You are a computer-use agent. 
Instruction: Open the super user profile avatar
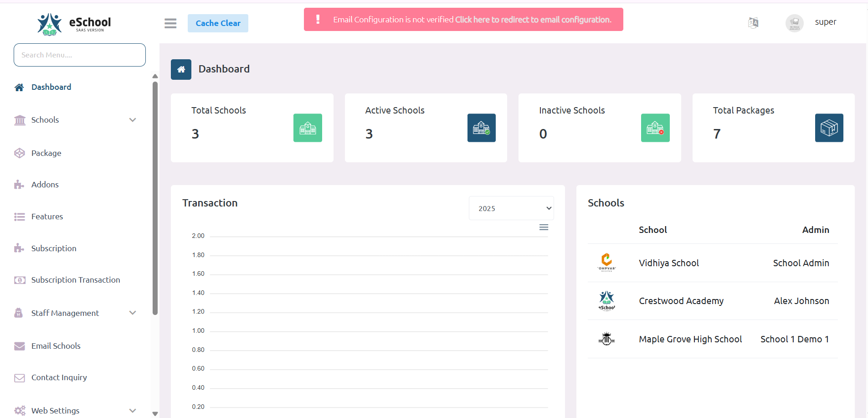794,22
